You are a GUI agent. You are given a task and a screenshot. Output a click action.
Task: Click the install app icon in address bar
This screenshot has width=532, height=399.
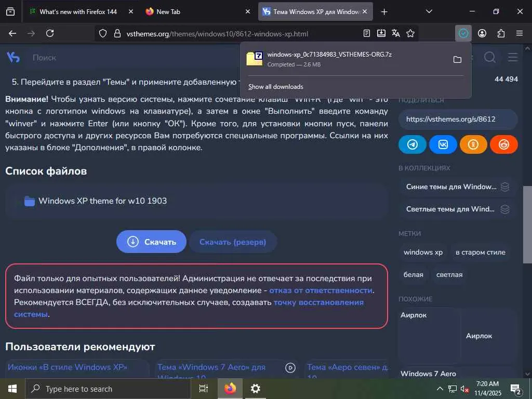pos(381,33)
